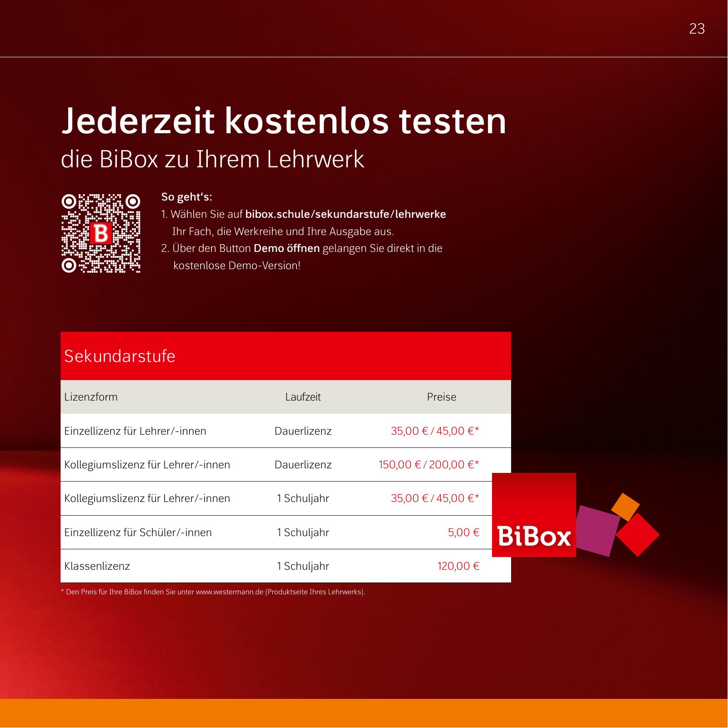
Task: Click the purple square beside BiBox logo
Action: pyautogui.click(x=597, y=531)
